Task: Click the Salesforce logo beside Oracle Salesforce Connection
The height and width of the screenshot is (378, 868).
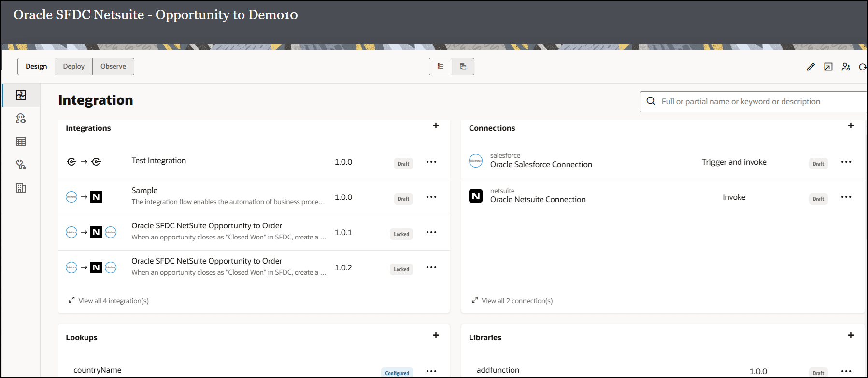Action: 476,161
